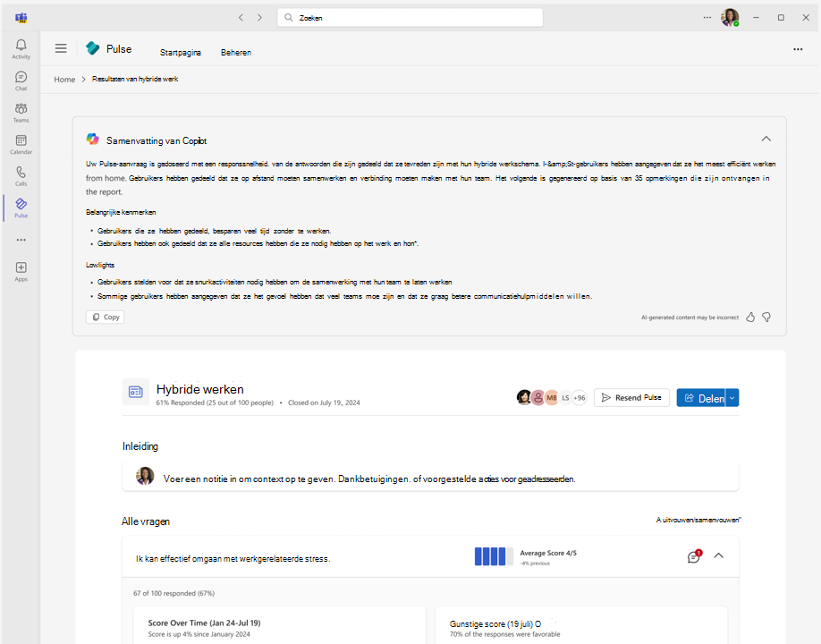Open more sidebar options via ellipsis

20,239
